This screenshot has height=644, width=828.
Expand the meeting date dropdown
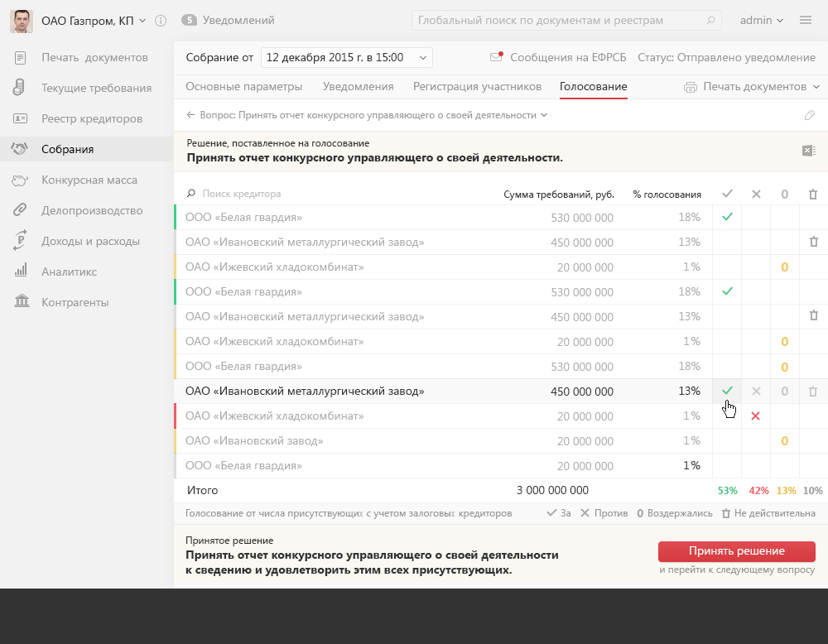(x=422, y=57)
